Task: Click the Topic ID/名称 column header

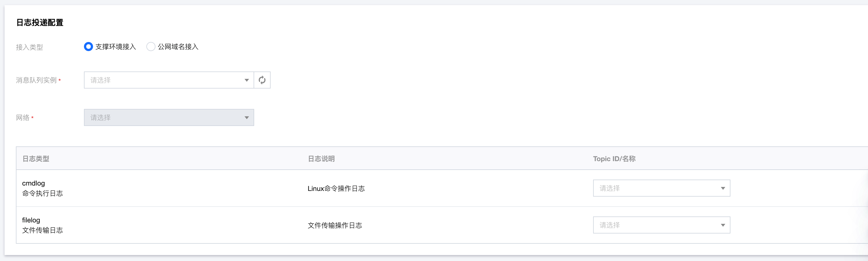Action: (x=614, y=159)
